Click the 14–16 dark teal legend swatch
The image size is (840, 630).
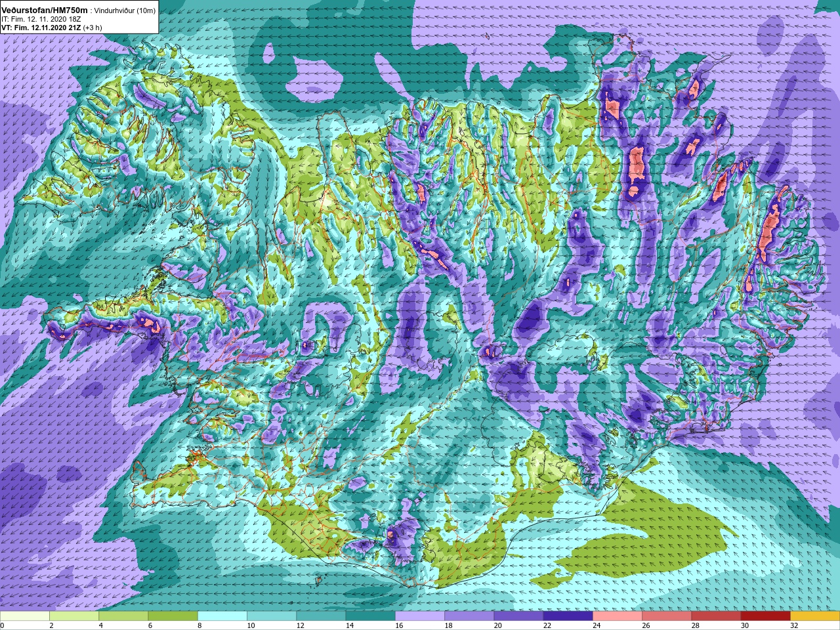[x=371, y=616]
